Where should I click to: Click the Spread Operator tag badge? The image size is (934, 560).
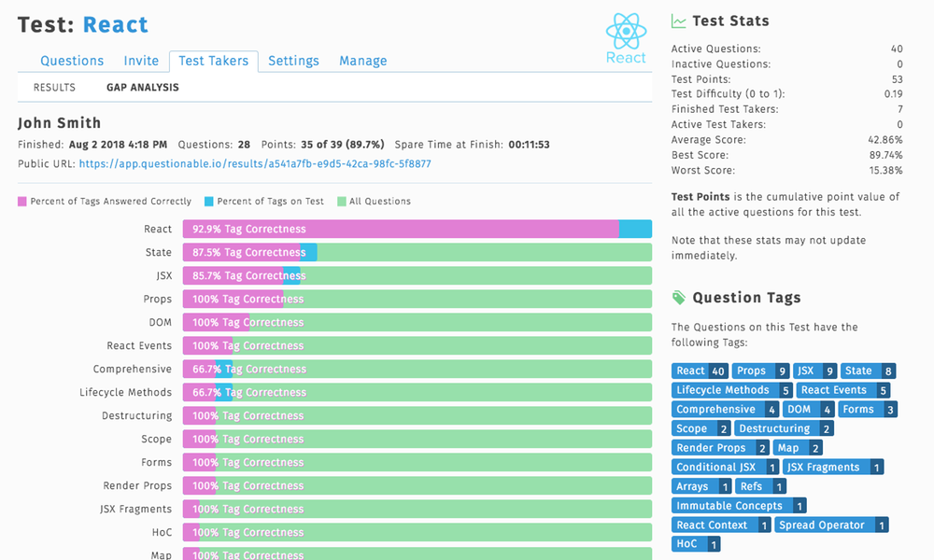(x=831, y=525)
